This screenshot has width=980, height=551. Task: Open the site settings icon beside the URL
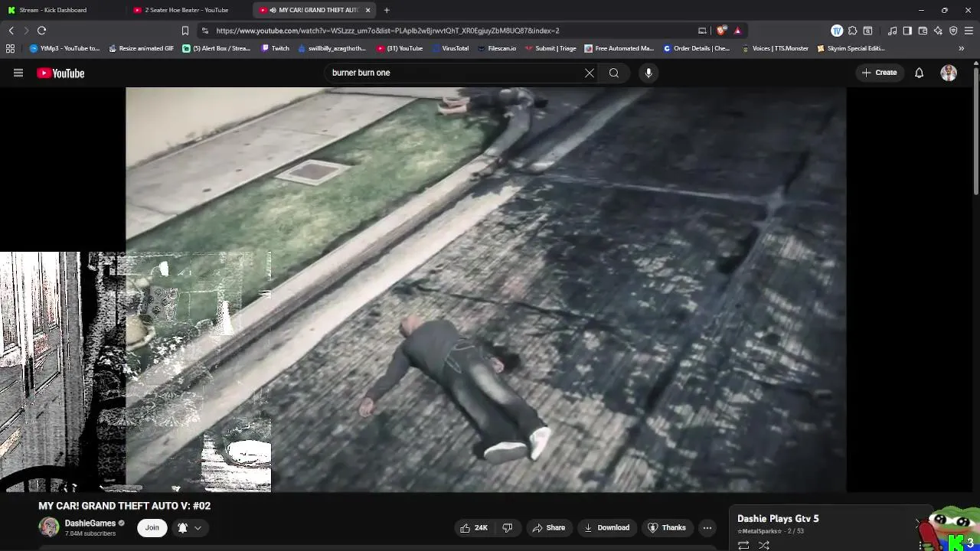point(204,31)
